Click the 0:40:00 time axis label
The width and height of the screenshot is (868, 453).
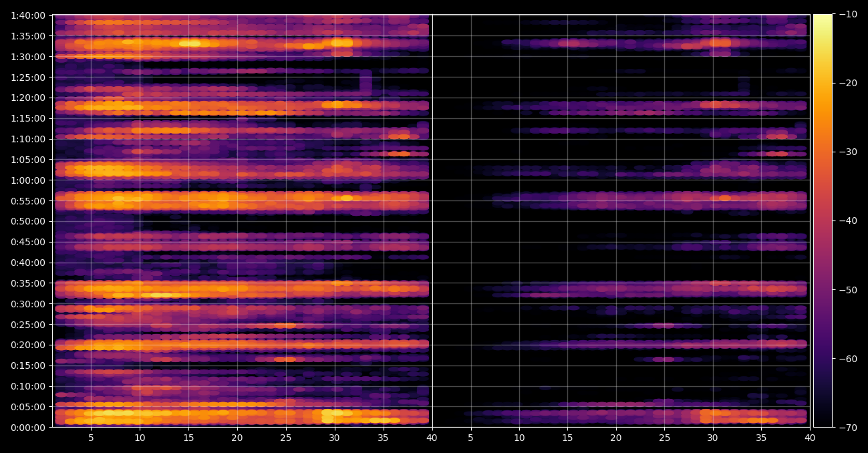(x=28, y=263)
